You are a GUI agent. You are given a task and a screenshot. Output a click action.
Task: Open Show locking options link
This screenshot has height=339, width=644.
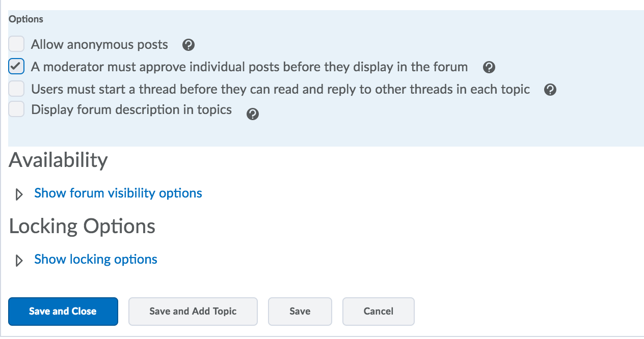[x=95, y=260]
